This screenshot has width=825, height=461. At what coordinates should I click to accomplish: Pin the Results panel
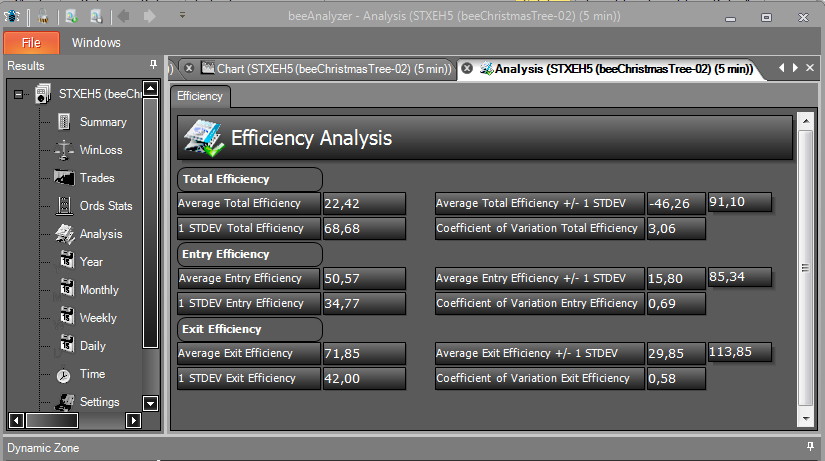click(x=153, y=65)
